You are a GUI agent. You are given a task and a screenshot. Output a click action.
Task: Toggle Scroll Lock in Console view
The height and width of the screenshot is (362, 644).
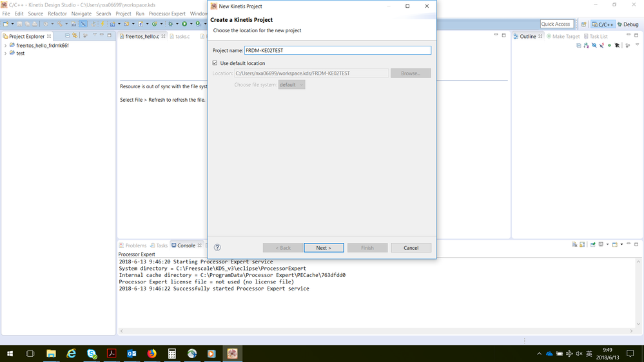coord(582,244)
